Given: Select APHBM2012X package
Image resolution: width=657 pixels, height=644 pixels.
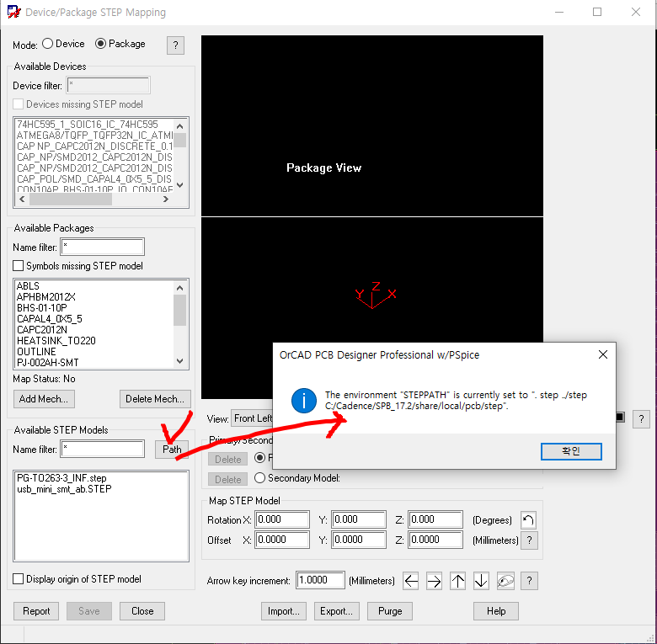Looking at the screenshot, I should pos(46,297).
